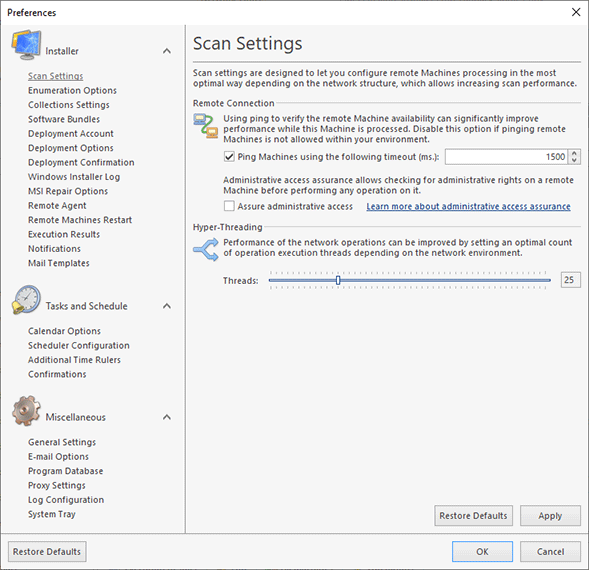Image resolution: width=589 pixels, height=570 pixels.
Task: Show Notifications settings
Action: 54,249
